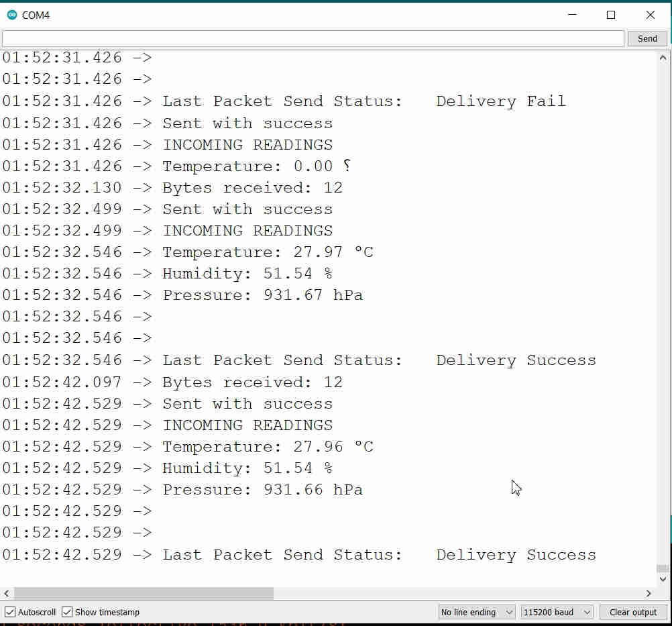
Task: Click 'Bytes received: 12' at 01:52:42.097
Action: tap(252, 382)
